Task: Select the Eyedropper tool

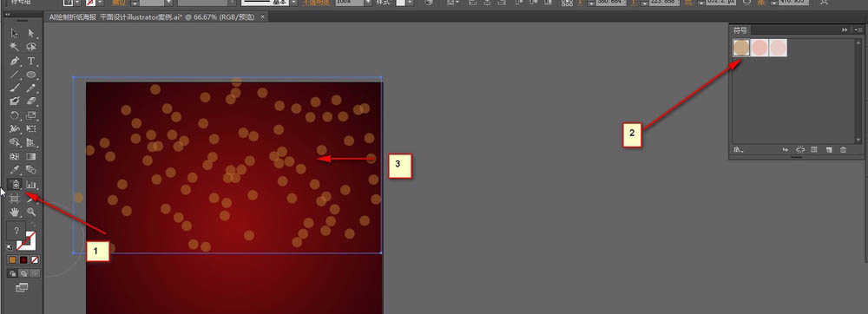Action: point(15,170)
